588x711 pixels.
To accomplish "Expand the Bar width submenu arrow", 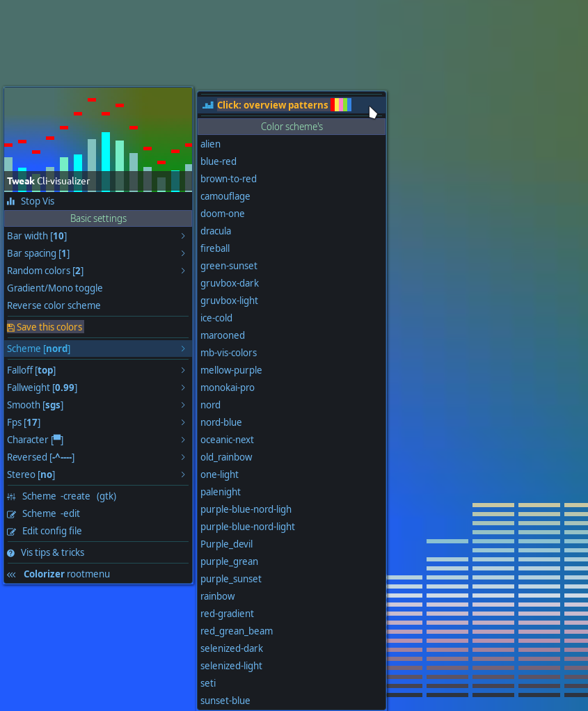I will [183, 236].
